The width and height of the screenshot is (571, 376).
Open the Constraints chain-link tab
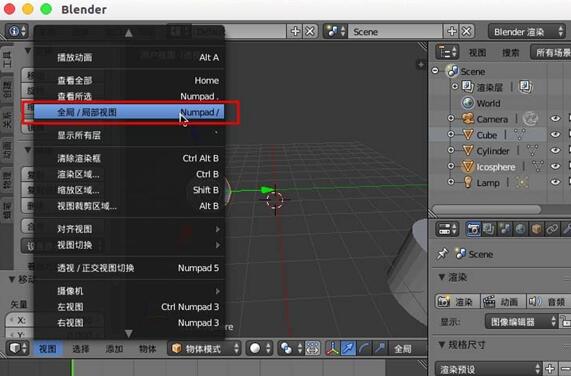552,229
